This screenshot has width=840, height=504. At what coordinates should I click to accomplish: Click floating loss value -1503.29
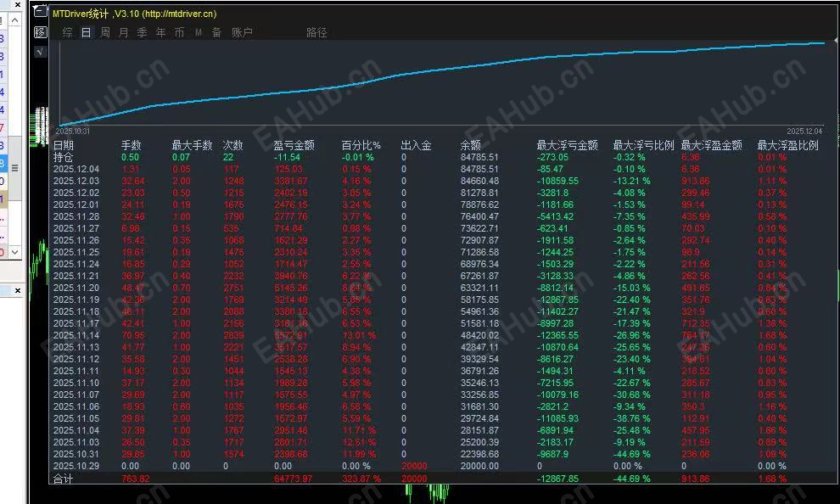pyautogui.click(x=555, y=264)
